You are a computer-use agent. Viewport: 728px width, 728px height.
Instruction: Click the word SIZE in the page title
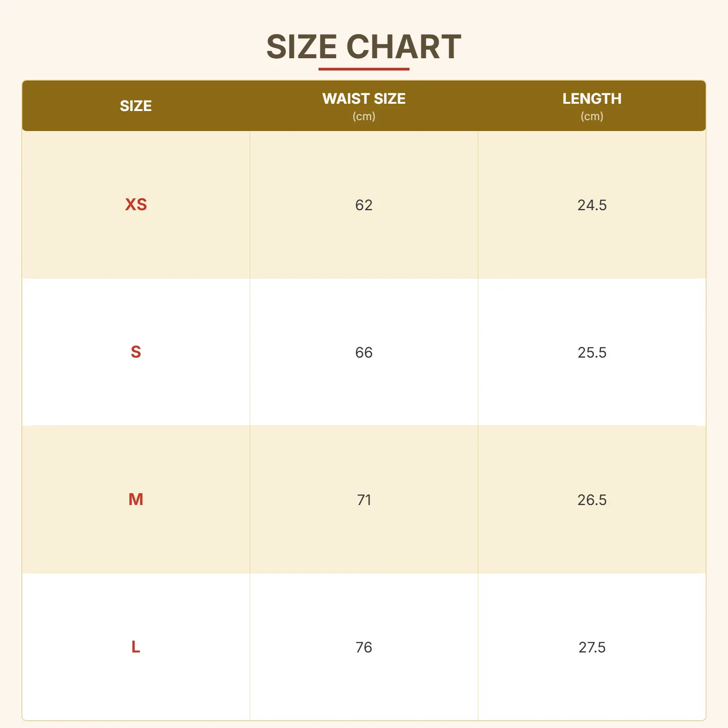pos(301,47)
